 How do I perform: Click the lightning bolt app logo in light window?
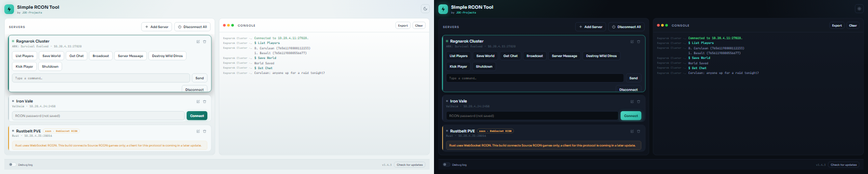coord(9,9)
